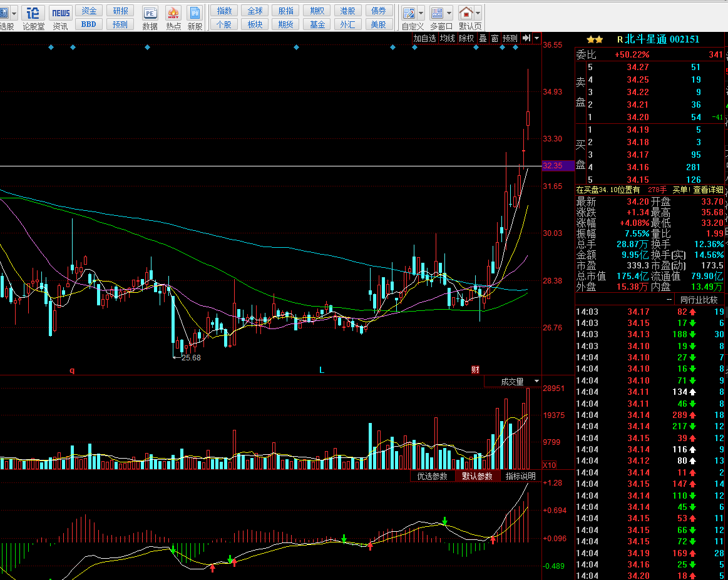Click 同行业比较 industry comparison link
This screenshot has height=580, width=728.
(x=699, y=300)
